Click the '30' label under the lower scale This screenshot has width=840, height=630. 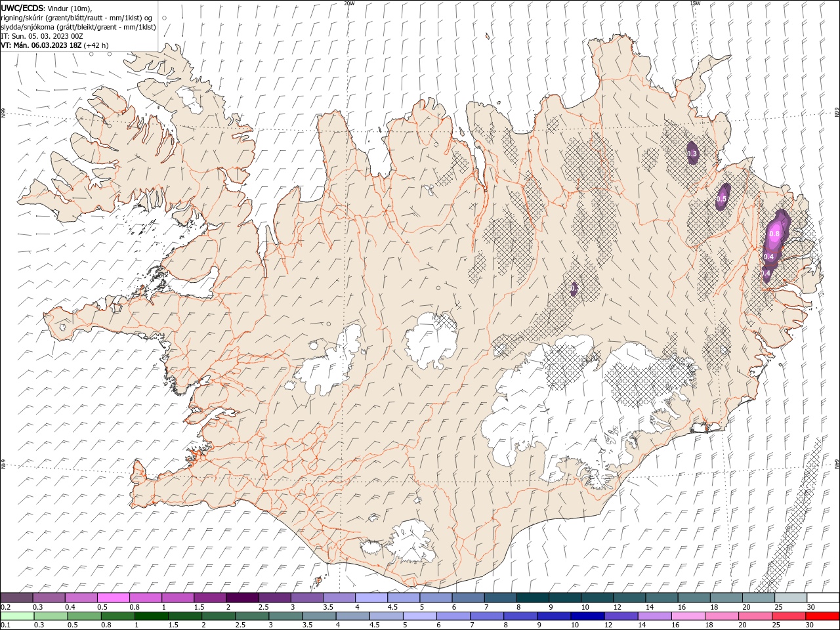pos(810,625)
